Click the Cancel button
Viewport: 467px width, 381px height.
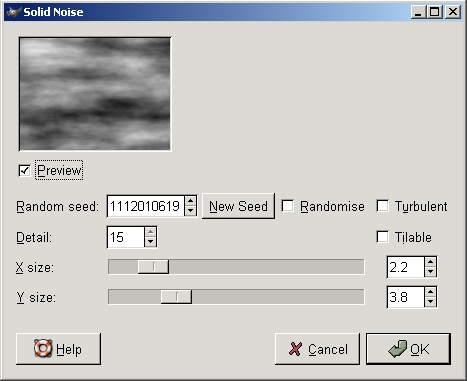(317, 349)
